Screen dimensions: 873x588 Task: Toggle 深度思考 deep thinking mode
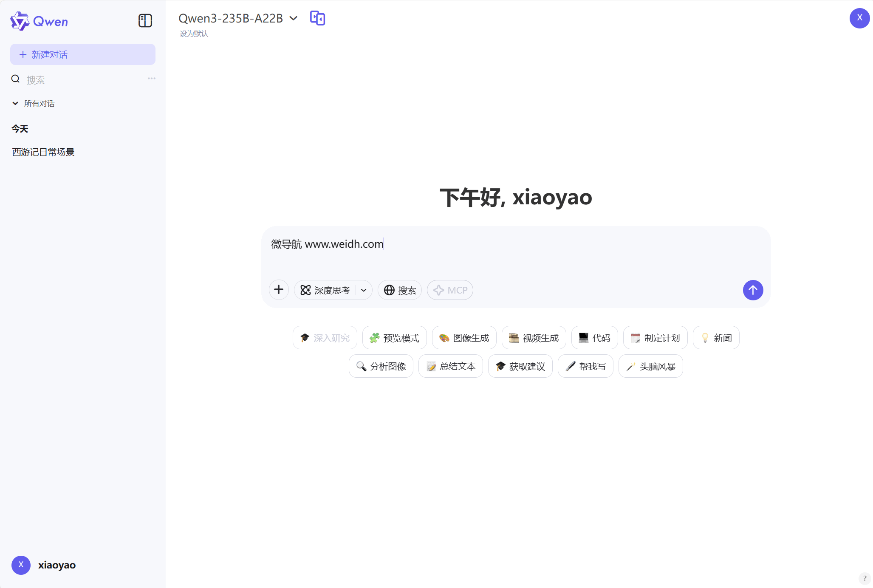point(325,290)
